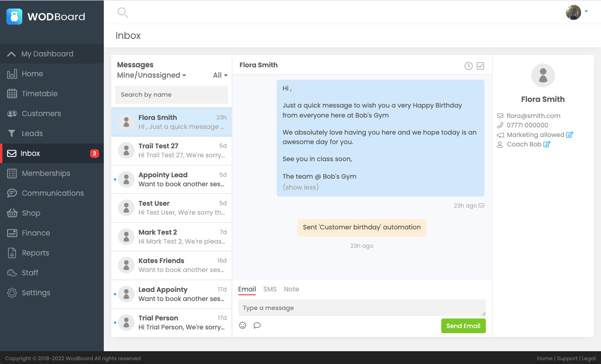
Task: Mark conversation resolved with the checkmark icon
Action: [x=480, y=66]
